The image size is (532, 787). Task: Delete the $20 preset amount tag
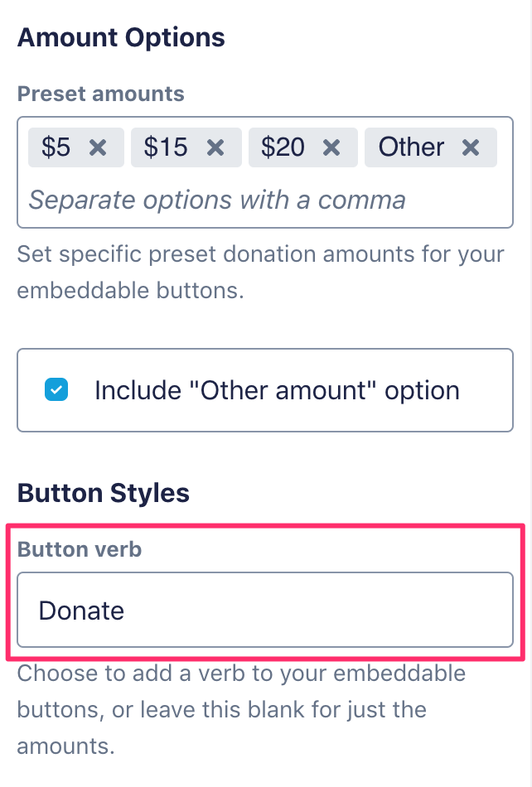pyautogui.click(x=331, y=147)
